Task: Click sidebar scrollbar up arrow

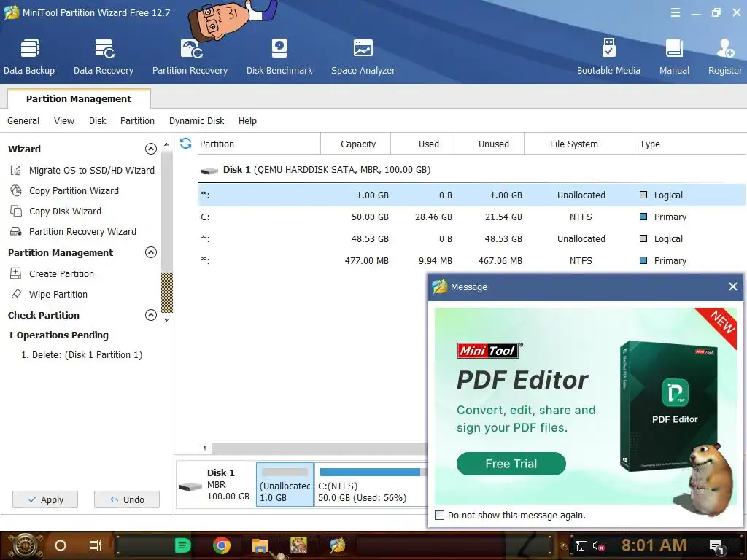Action: point(166,144)
